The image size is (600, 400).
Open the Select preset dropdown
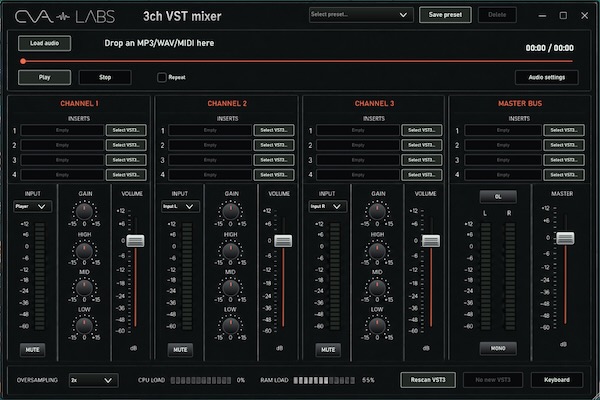point(360,15)
